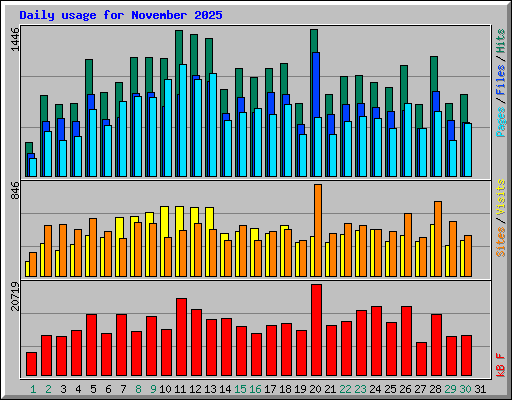
Task: Click day label 11 on x-axis
Action: pyautogui.click(x=180, y=389)
